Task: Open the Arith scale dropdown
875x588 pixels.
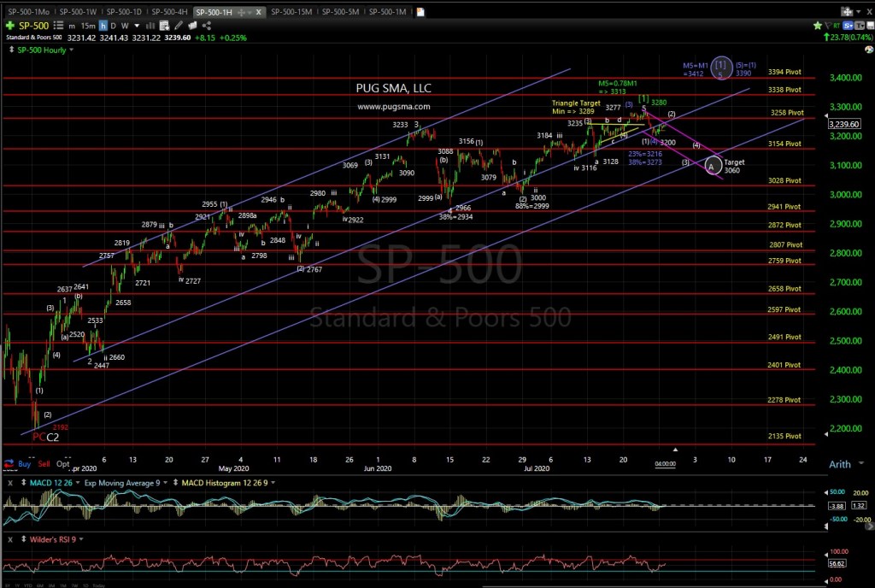Action: click(x=861, y=464)
